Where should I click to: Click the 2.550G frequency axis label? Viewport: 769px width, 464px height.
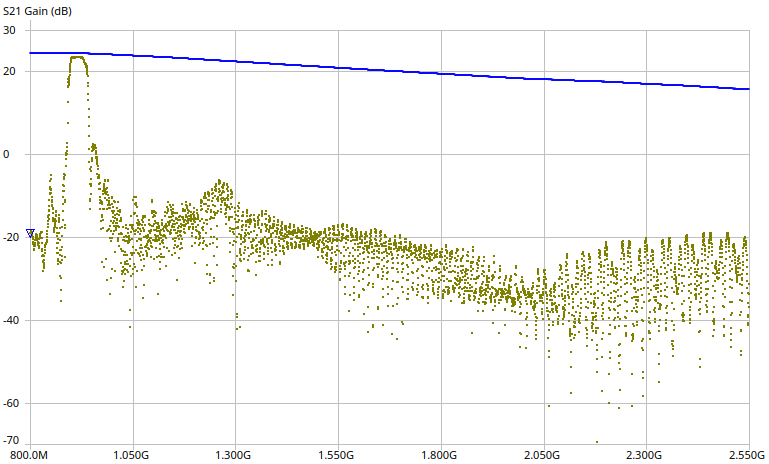click(747, 455)
